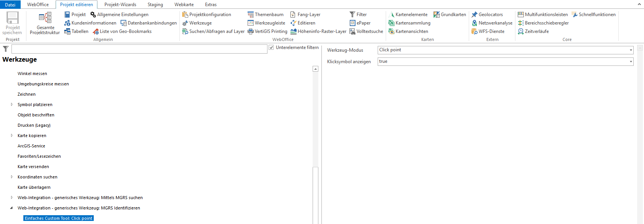Toggle Unterelemente filtern checkbox
The height and width of the screenshot is (224, 644).
click(x=271, y=47)
